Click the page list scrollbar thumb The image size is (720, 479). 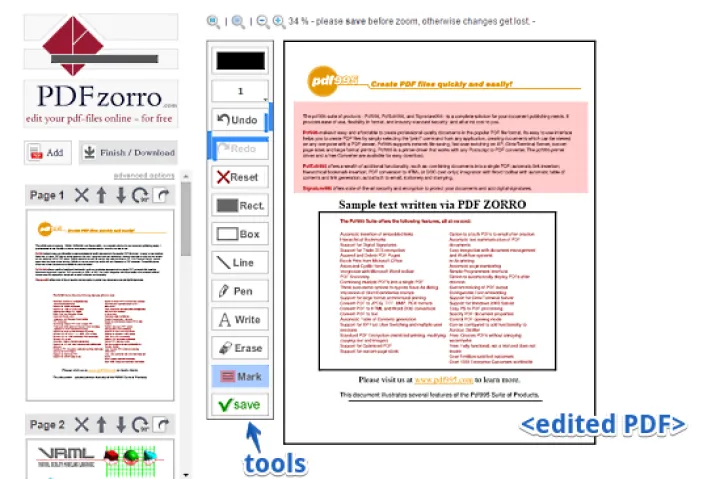[x=186, y=219]
